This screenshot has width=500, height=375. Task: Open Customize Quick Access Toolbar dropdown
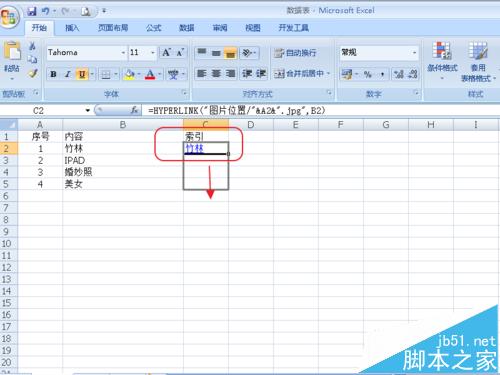coord(104,11)
